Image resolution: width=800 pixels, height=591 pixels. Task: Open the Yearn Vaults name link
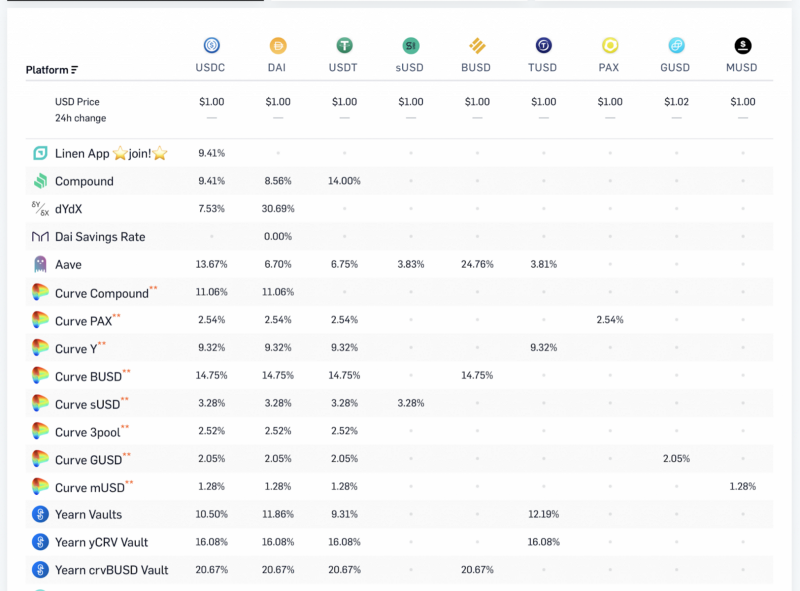88,514
